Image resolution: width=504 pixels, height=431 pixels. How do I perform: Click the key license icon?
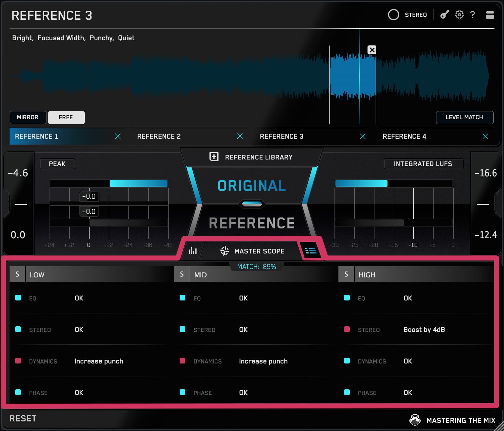tap(444, 15)
